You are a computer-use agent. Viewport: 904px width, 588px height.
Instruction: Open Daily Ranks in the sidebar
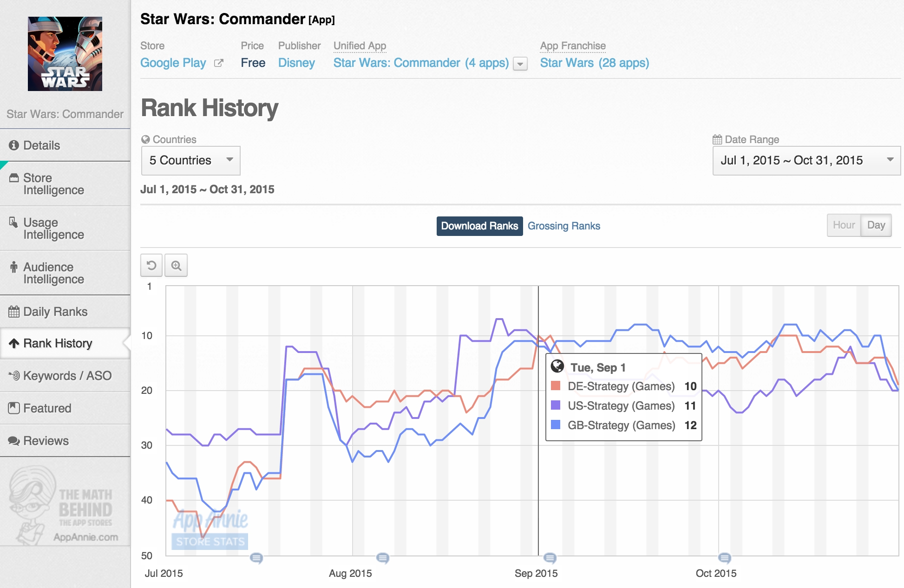[55, 312]
